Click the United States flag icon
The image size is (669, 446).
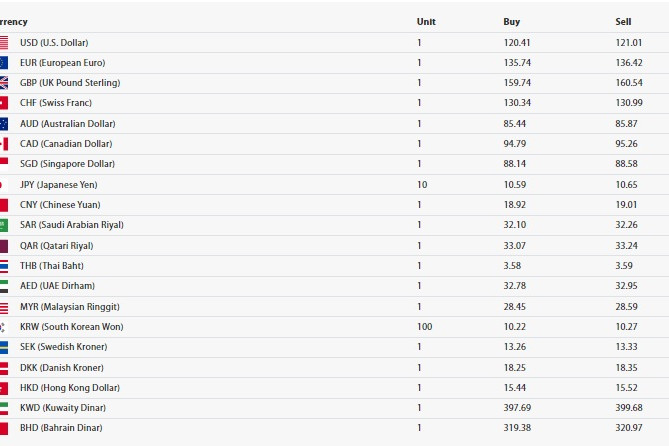(4, 43)
